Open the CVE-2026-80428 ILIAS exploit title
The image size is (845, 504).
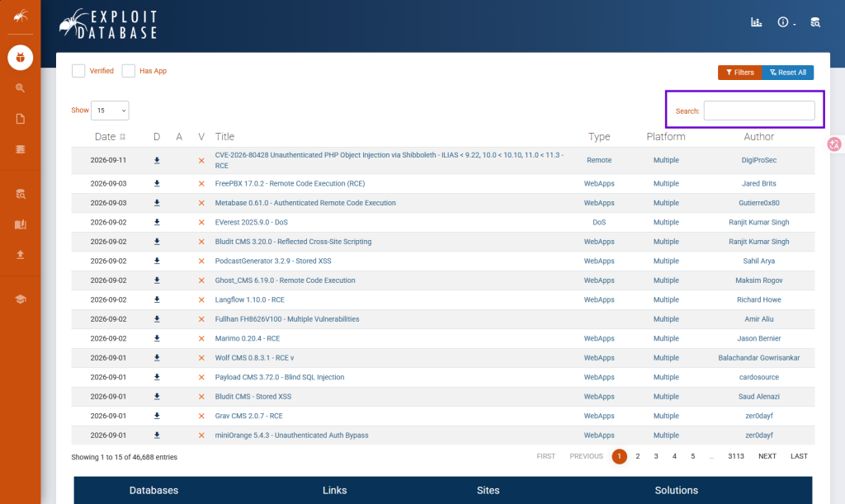pyautogui.click(x=389, y=161)
